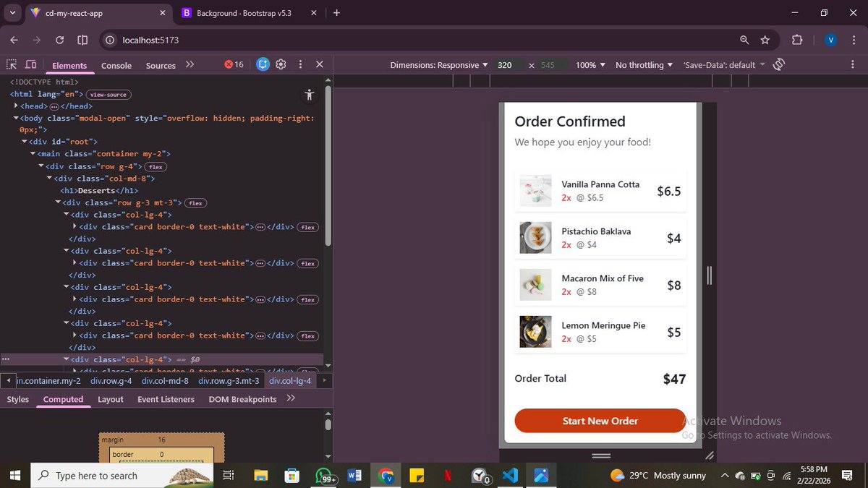This screenshot has height=488, width=868.
Task: Collapse the div id="root" node
Action: (x=25, y=142)
